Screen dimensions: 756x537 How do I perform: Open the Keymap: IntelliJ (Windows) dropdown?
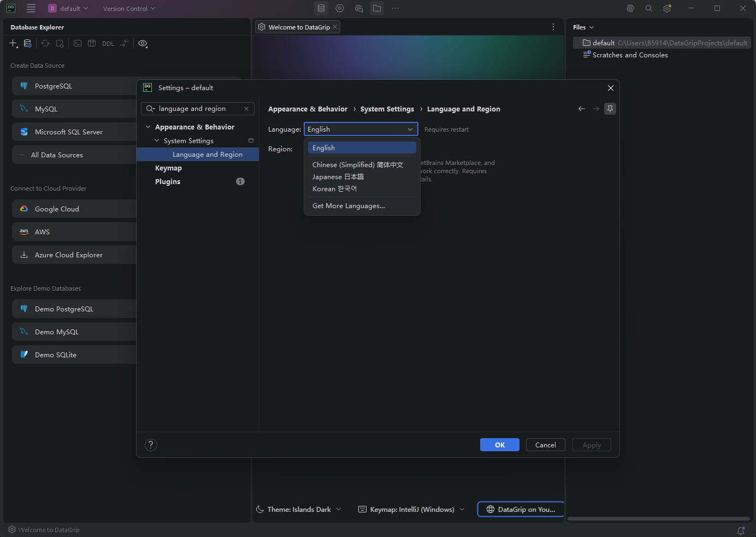click(x=412, y=509)
